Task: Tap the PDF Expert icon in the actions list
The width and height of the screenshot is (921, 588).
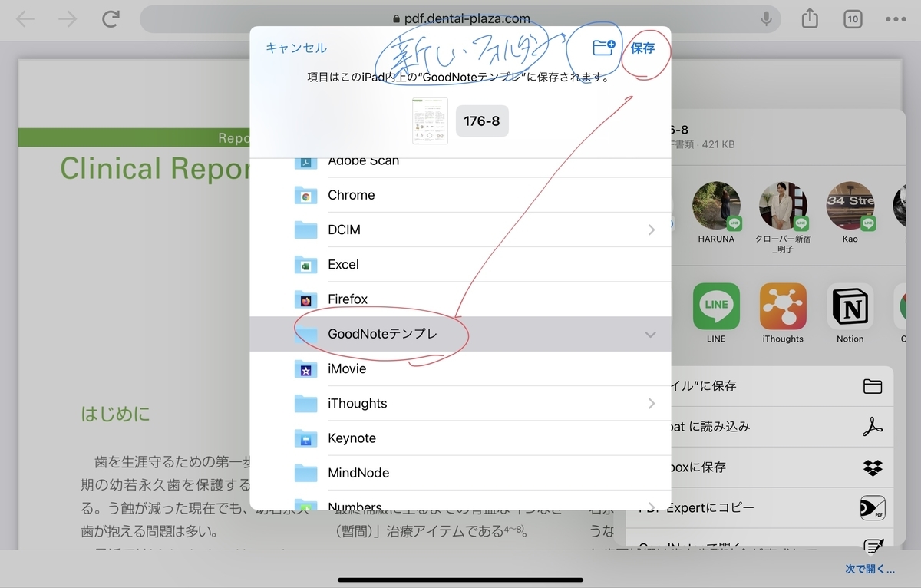Action: pos(873,507)
